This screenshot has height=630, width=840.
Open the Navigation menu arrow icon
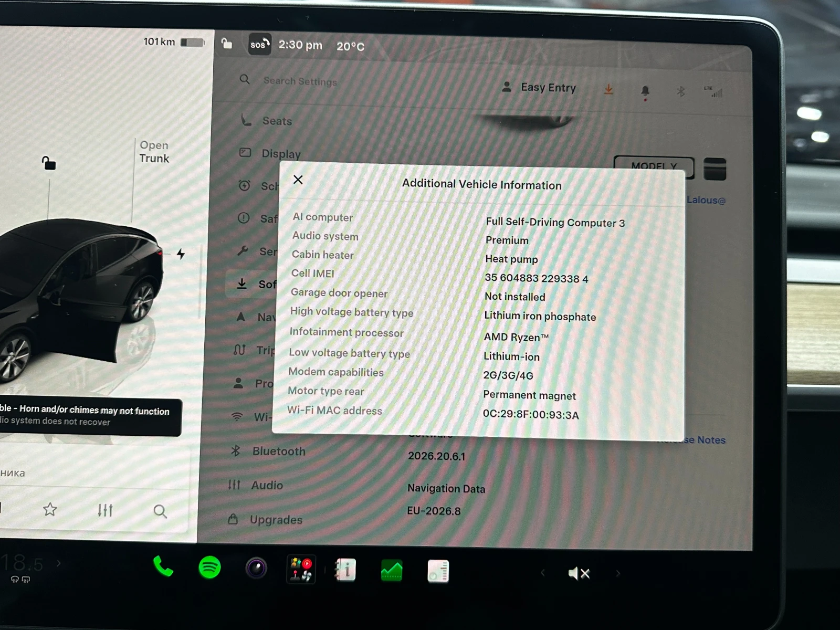(241, 317)
